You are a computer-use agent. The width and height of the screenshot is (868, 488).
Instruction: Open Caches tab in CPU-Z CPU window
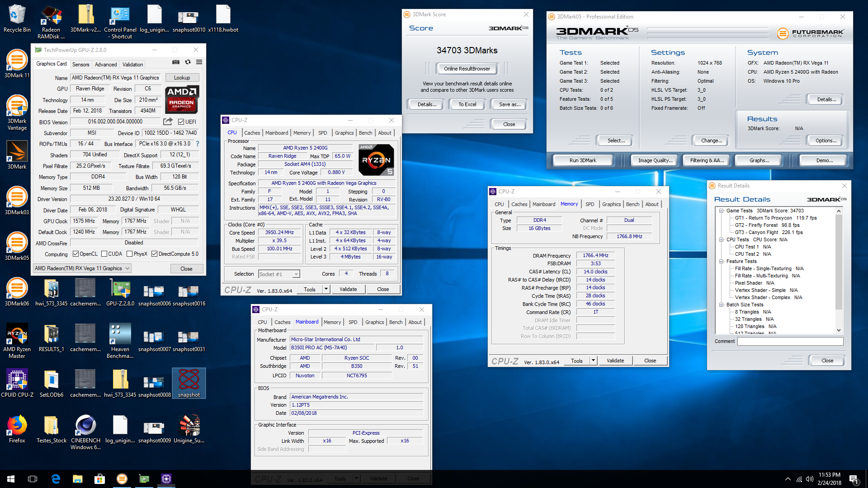point(252,133)
